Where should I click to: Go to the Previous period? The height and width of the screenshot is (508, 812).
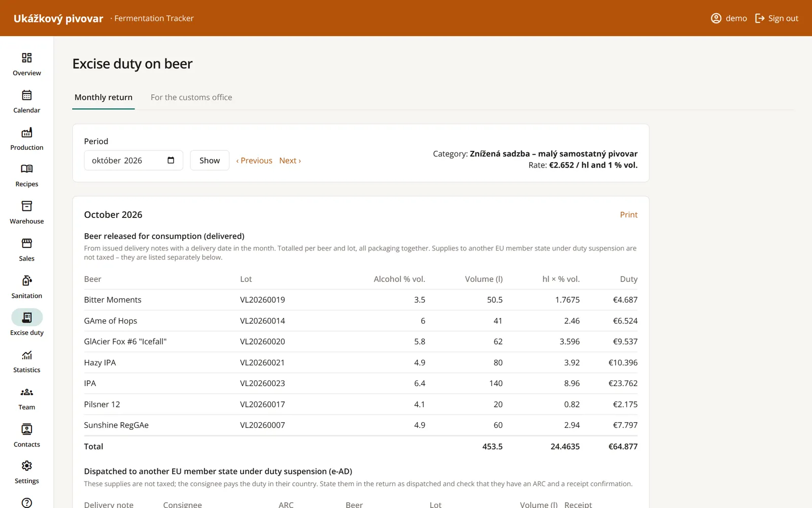[254, 161]
